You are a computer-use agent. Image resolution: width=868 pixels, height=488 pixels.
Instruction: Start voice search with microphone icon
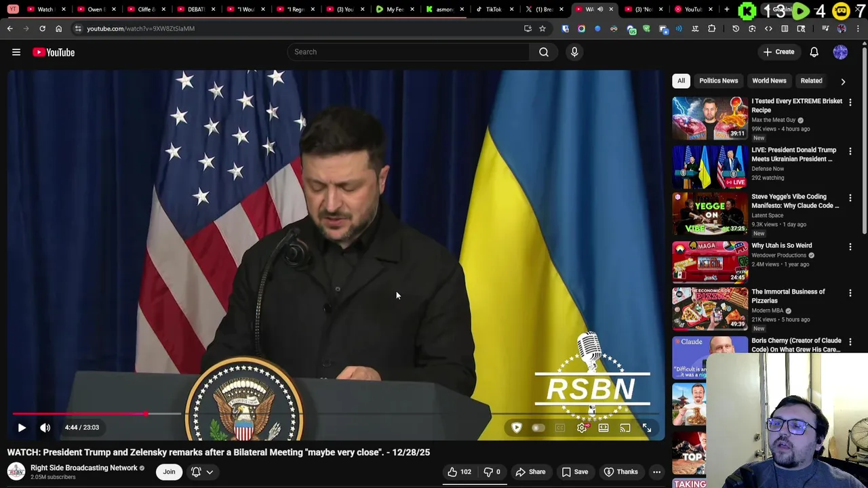tap(574, 52)
